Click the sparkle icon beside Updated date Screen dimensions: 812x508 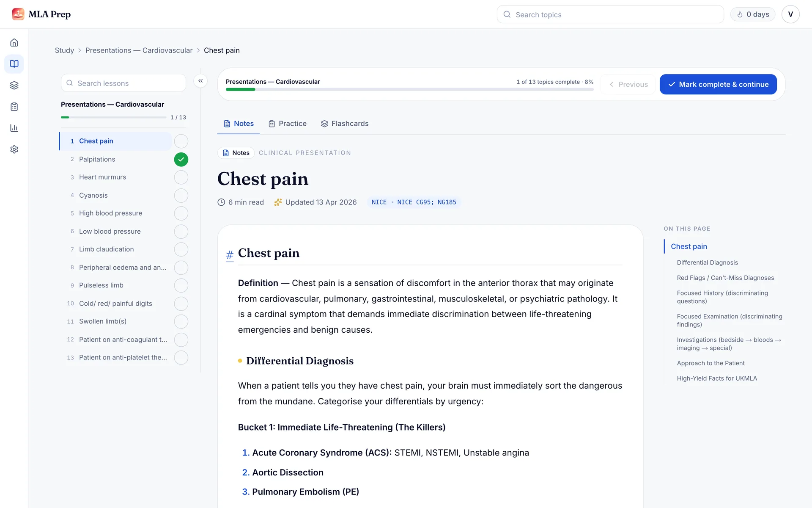tap(278, 202)
